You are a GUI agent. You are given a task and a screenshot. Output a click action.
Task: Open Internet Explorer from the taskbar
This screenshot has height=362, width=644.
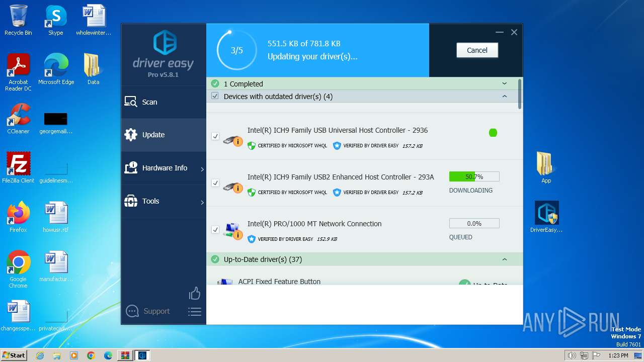point(40,355)
